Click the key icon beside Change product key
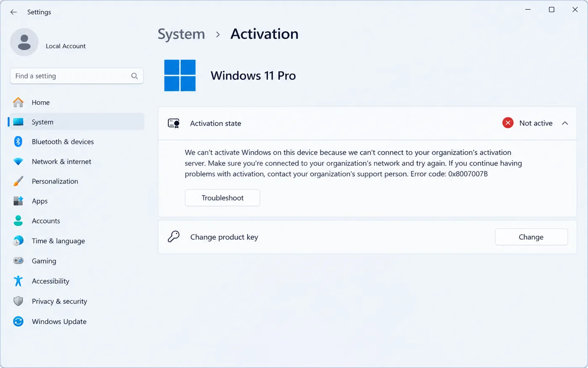 tap(173, 237)
